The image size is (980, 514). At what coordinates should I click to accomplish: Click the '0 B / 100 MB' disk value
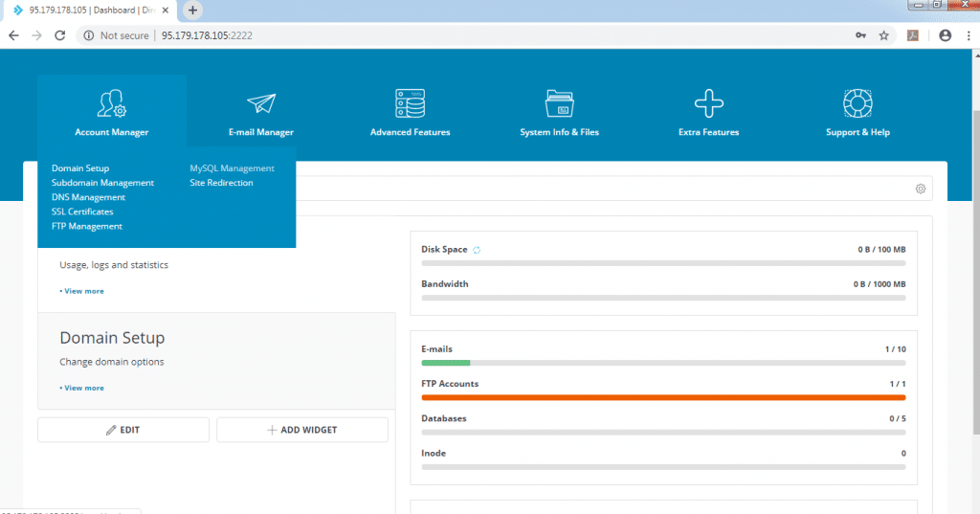click(x=881, y=250)
